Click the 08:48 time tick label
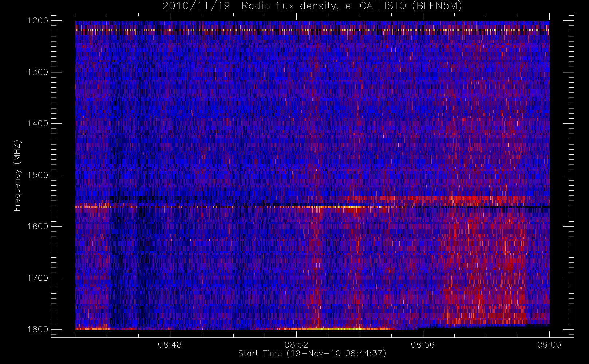Image resolution: width=589 pixels, height=364 pixels. pos(170,345)
